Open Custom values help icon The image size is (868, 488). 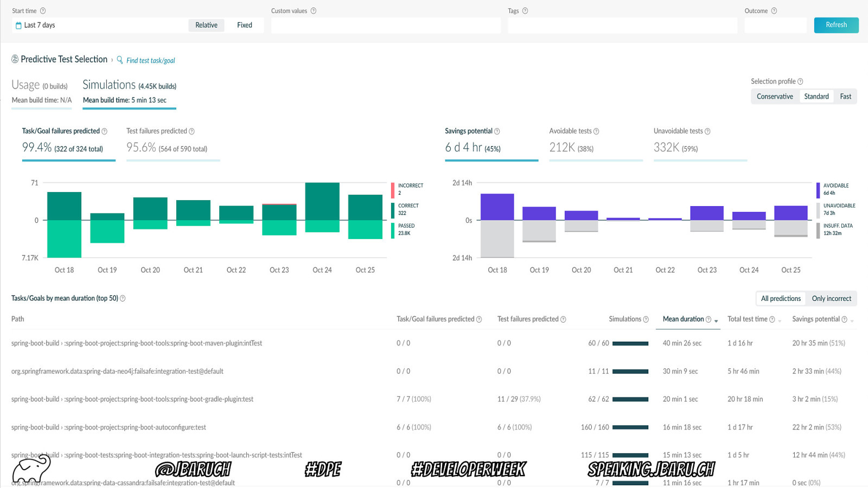tap(314, 11)
